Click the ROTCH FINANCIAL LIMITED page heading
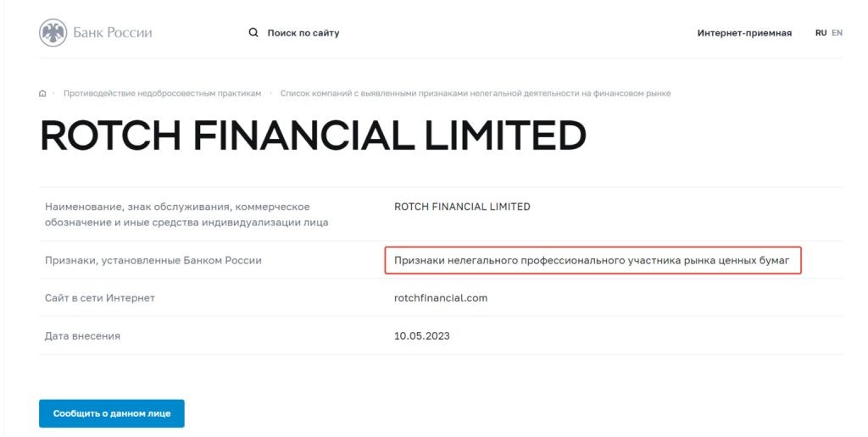This screenshot has height=437, width=868. click(314, 136)
